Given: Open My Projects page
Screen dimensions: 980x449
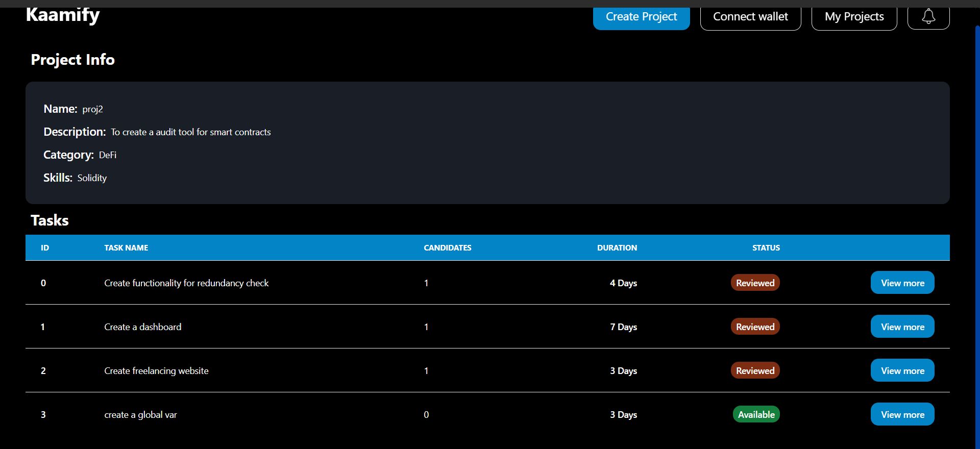Looking at the screenshot, I should (x=854, y=17).
